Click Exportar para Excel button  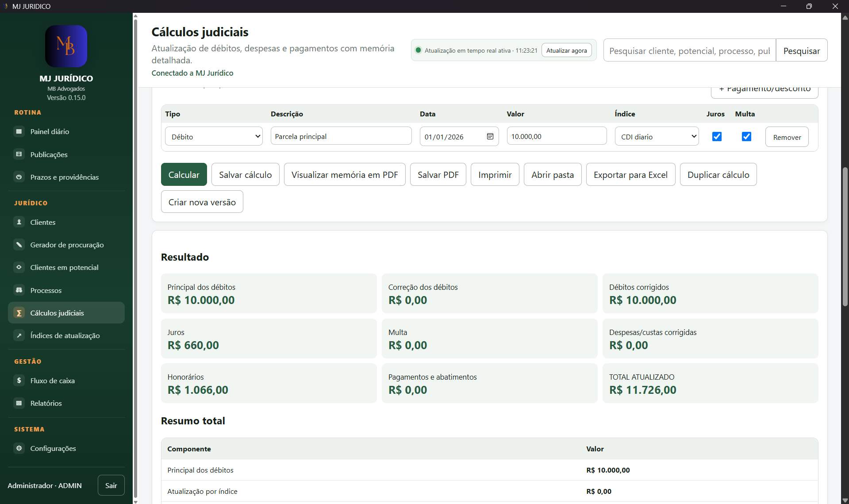(x=630, y=174)
